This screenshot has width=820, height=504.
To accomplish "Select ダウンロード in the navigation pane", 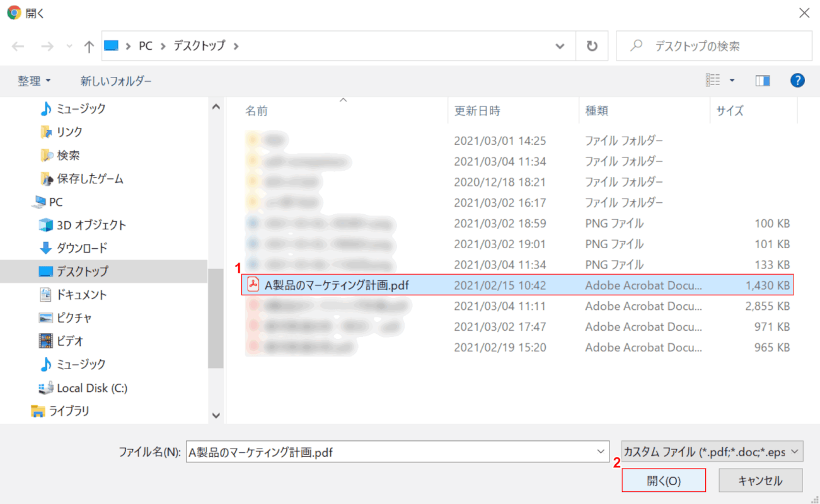I will 82,248.
